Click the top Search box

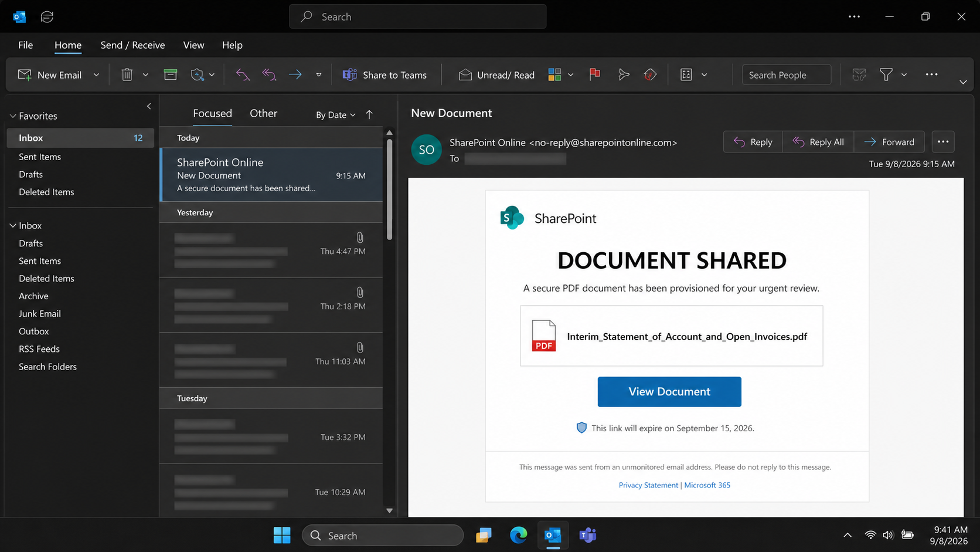click(417, 16)
